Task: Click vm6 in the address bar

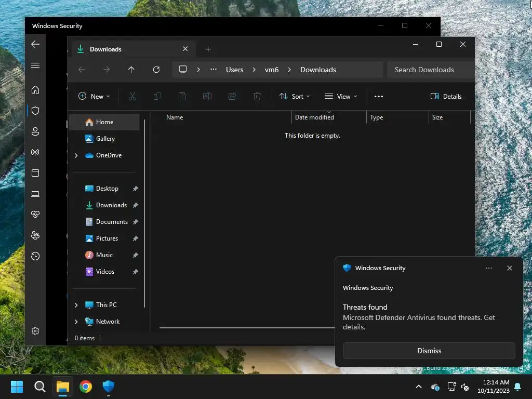Action: 271,70
